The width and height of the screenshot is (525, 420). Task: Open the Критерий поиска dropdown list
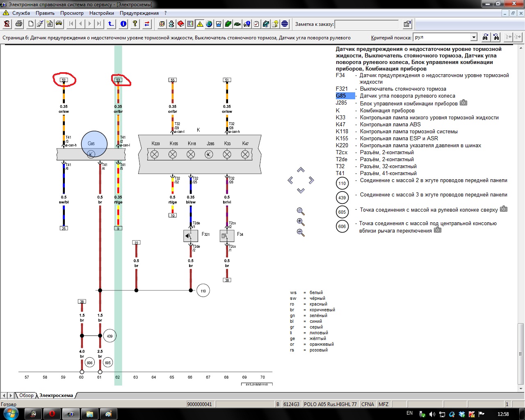[474, 37]
